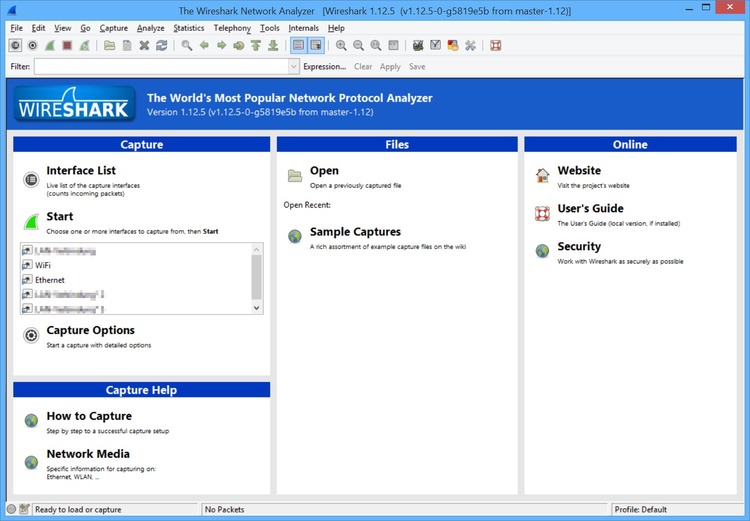Zoom out the packet text
This screenshot has height=521, width=750.
point(358,45)
